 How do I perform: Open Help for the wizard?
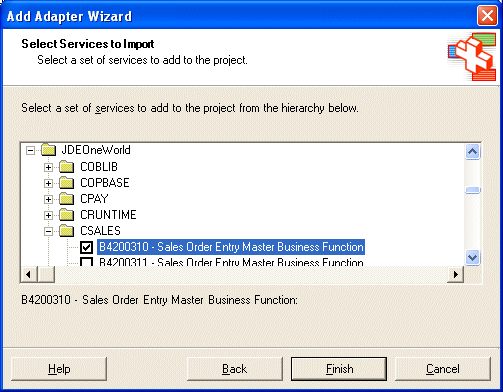(x=59, y=369)
